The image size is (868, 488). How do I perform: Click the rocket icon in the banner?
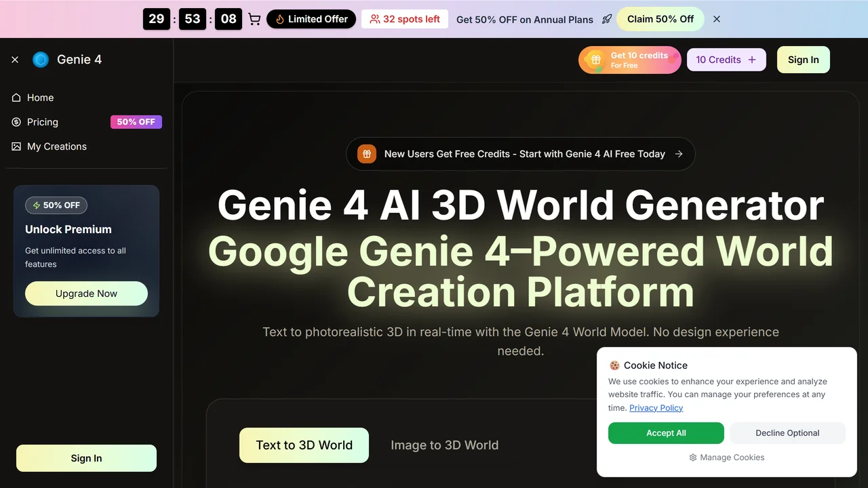coord(607,19)
